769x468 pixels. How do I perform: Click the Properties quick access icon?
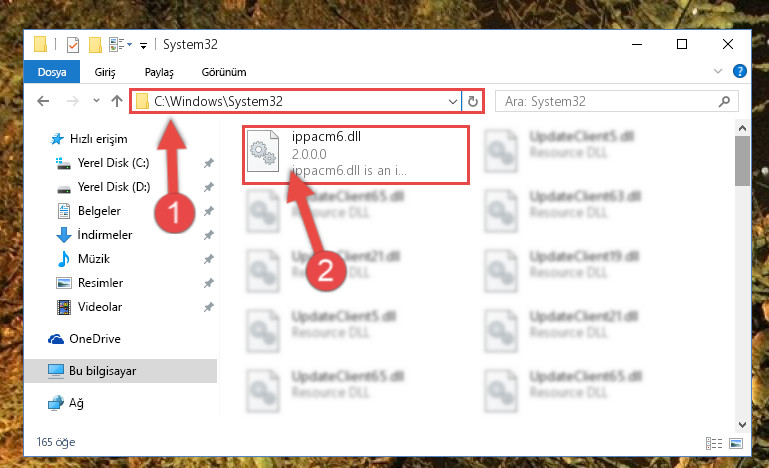pyautogui.click(x=73, y=45)
